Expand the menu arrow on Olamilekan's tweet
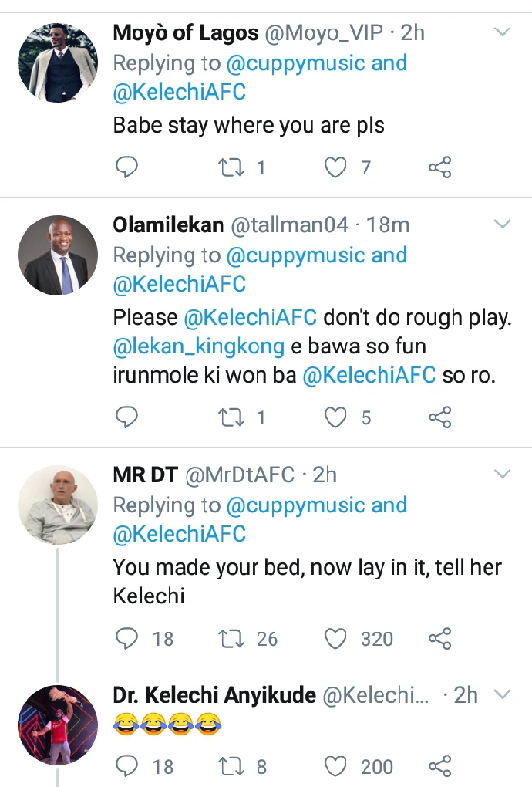 point(502,225)
